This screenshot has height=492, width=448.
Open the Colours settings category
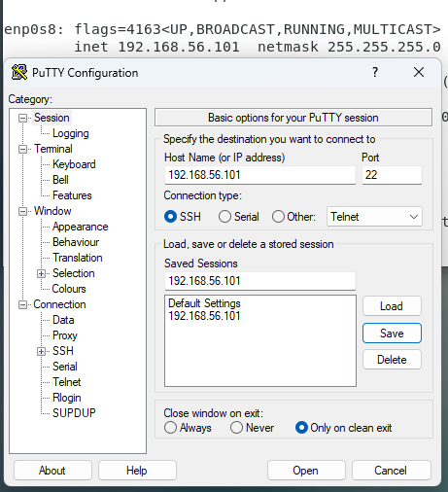click(69, 289)
